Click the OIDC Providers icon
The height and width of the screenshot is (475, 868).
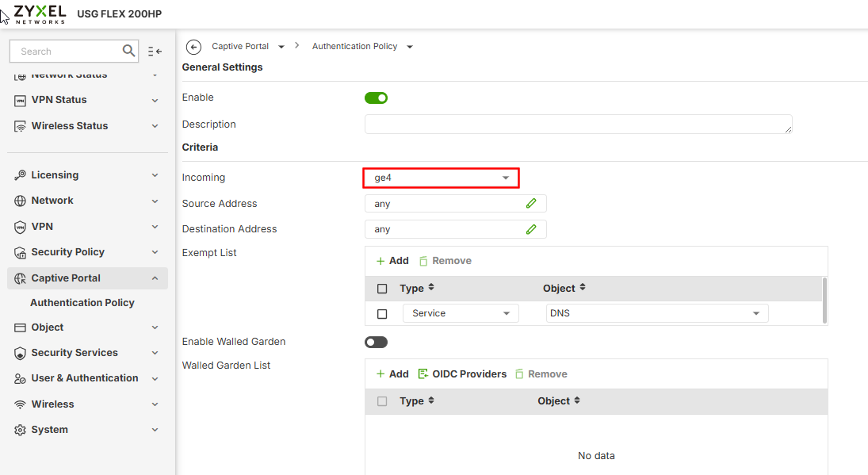pos(423,373)
